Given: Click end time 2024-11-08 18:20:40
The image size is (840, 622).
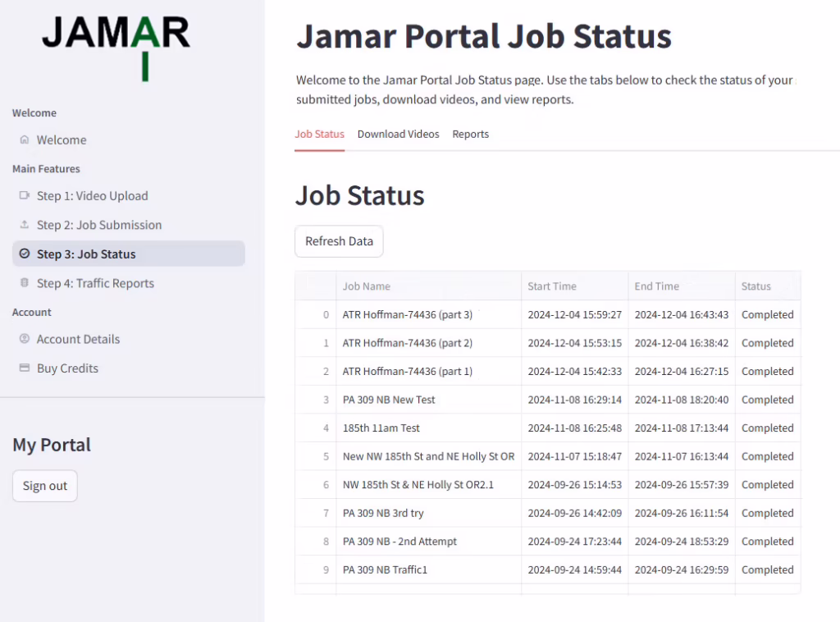Looking at the screenshot, I should (682, 400).
